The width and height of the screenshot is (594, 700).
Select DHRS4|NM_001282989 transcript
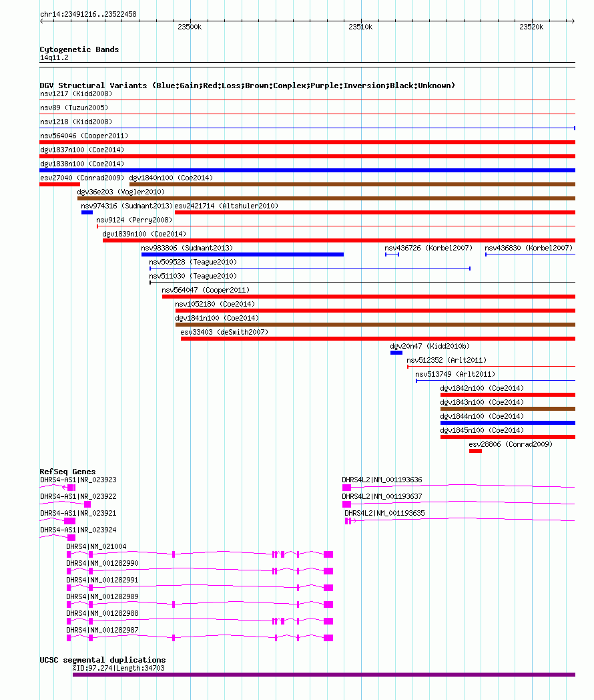103,597
